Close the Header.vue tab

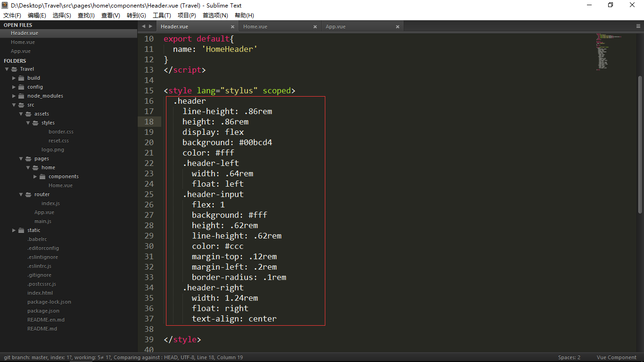click(232, 27)
